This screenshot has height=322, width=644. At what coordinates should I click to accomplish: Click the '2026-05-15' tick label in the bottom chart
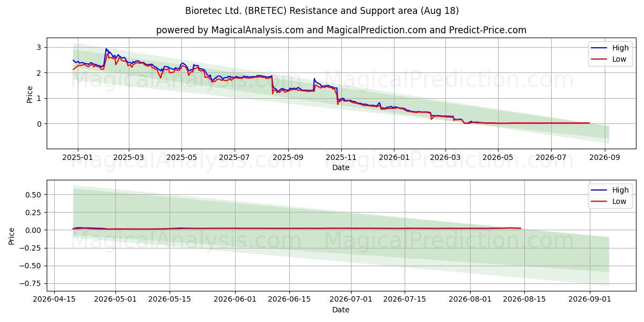pos(170,299)
